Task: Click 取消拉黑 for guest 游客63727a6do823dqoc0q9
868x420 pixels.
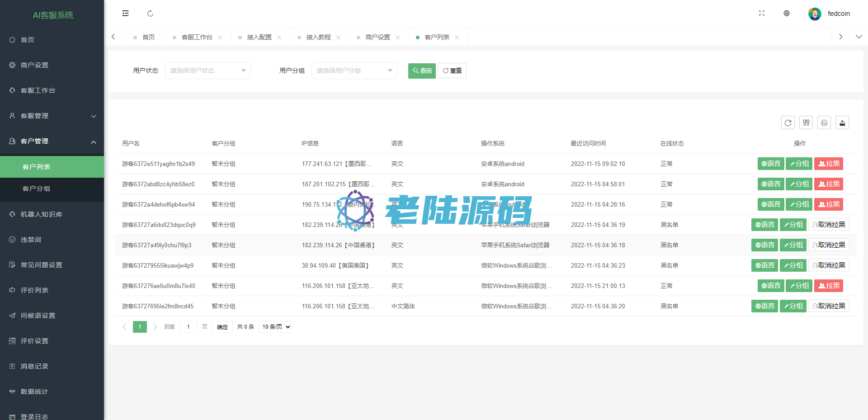Action: (829, 225)
